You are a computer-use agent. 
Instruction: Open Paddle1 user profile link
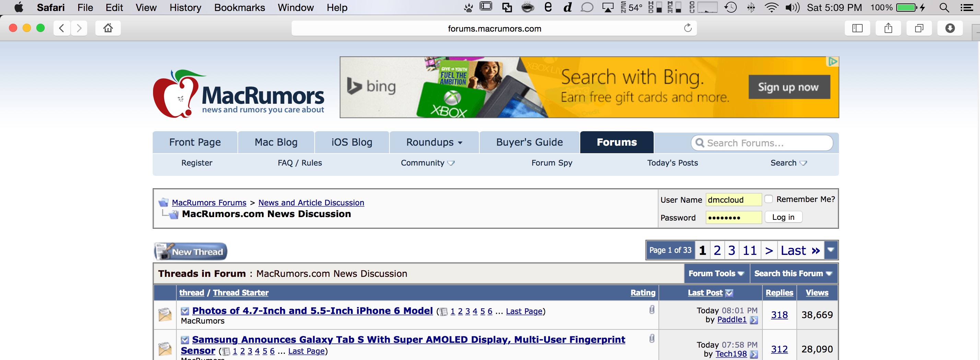tap(732, 319)
